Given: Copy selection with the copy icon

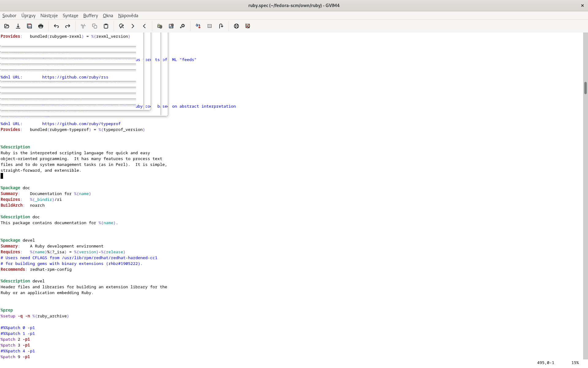Looking at the screenshot, I should [95, 26].
